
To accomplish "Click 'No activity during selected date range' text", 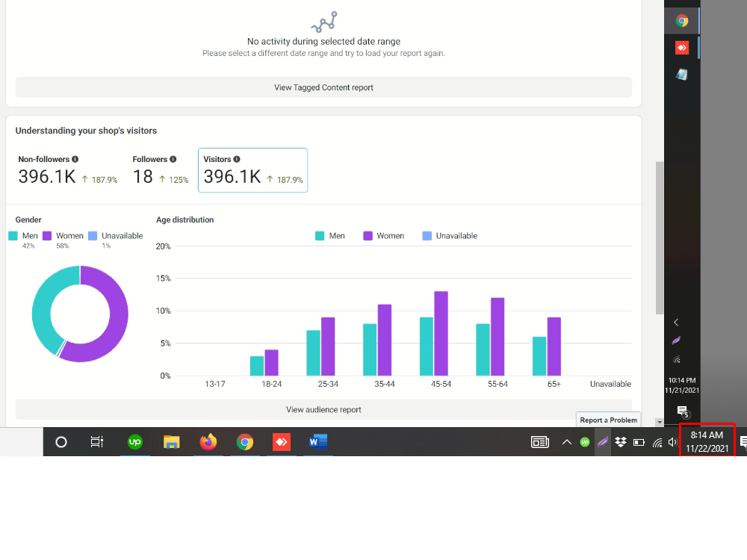I will 323,41.
